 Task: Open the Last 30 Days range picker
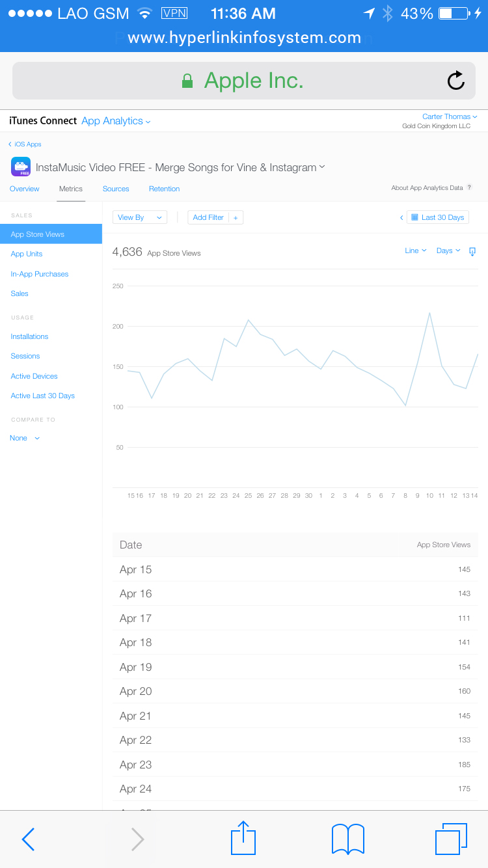coord(438,217)
